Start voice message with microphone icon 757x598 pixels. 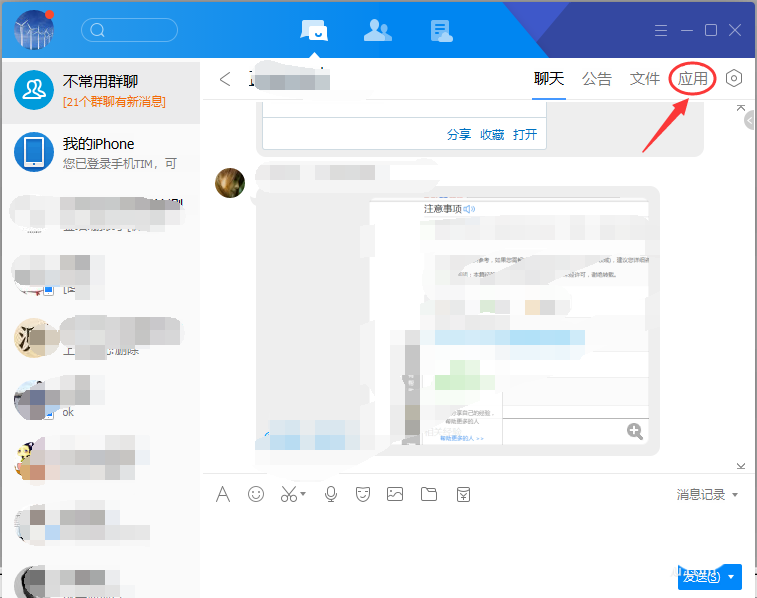[331, 494]
